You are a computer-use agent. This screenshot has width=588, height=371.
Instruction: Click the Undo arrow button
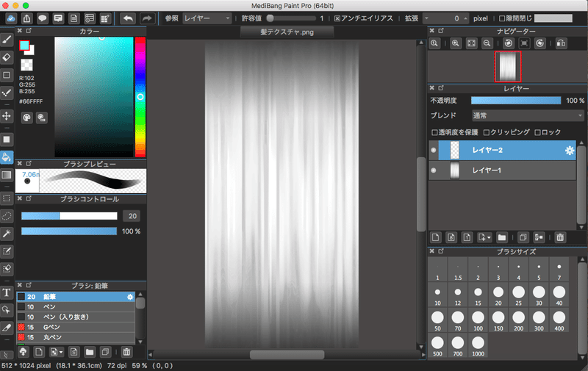click(x=128, y=18)
